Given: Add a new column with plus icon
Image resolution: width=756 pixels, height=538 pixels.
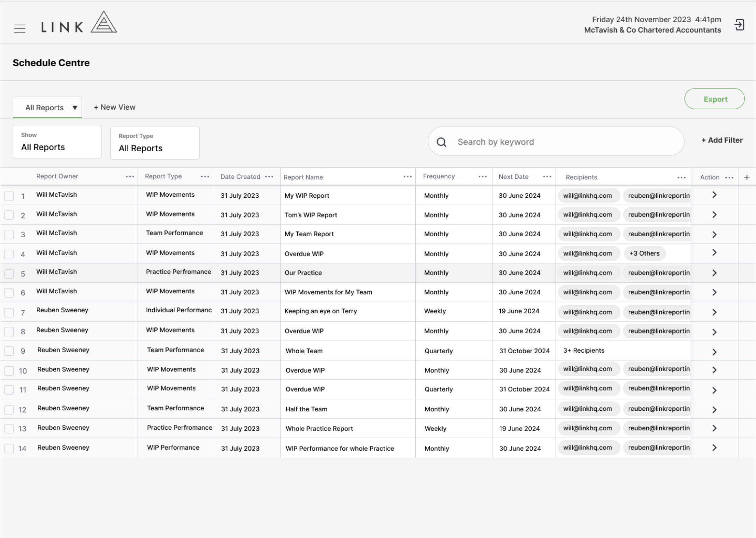Looking at the screenshot, I should [747, 177].
